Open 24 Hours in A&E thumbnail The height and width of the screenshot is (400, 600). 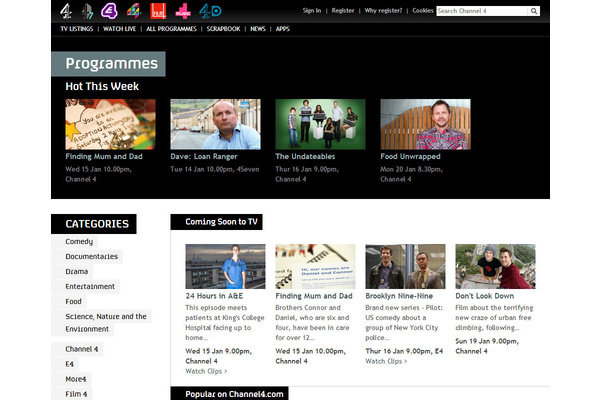pos(225,266)
